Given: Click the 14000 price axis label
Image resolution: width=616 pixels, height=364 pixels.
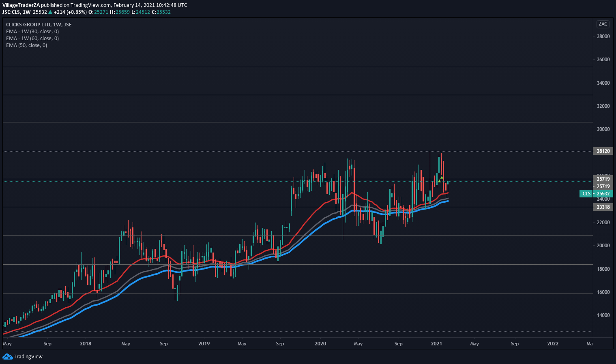Looking at the screenshot, I should click(x=603, y=315).
